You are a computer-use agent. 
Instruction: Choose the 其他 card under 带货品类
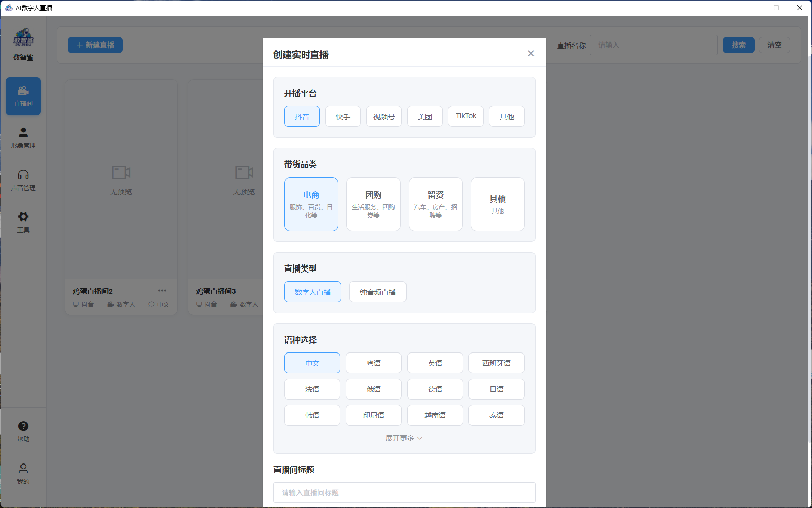498,204
